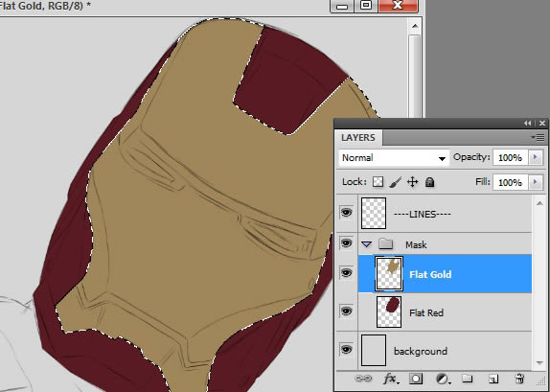Click the Flat Red layer thumbnail
Viewport: 550px width, 392px height.
(x=389, y=311)
